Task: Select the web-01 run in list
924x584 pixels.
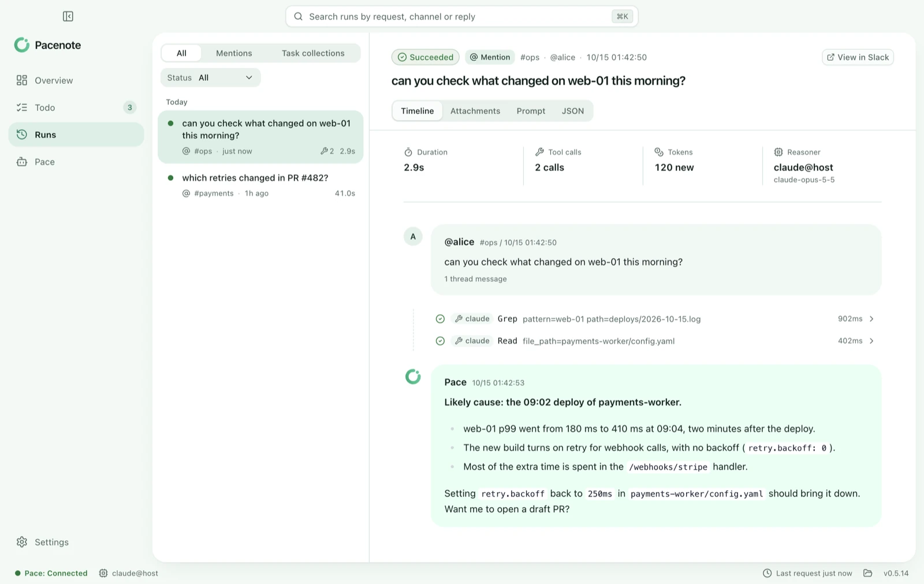Action: (x=260, y=137)
